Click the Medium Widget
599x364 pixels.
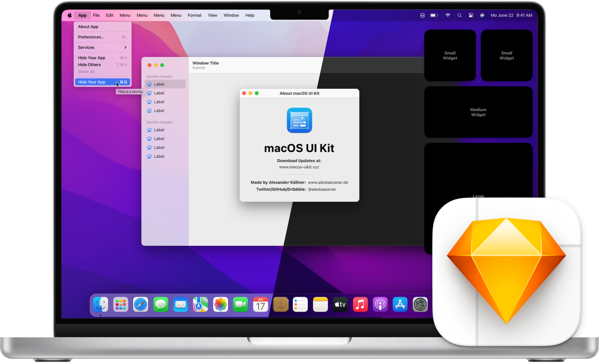click(478, 112)
